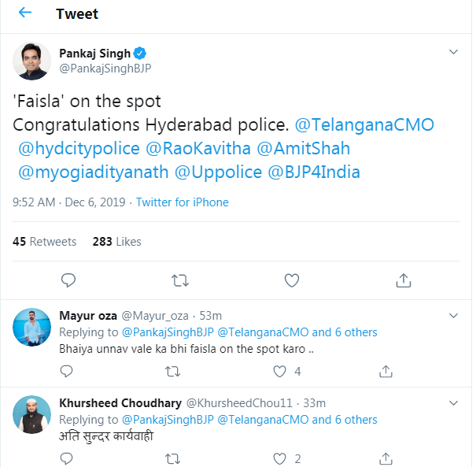476x467 pixels.
Task: Retweet Mayur oza's reply
Action: tap(172, 371)
